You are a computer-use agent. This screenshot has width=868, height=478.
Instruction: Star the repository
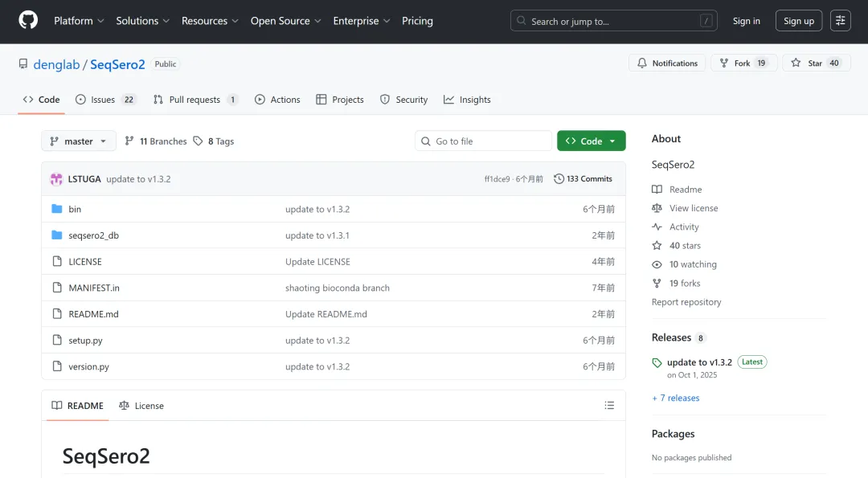point(817,63)
